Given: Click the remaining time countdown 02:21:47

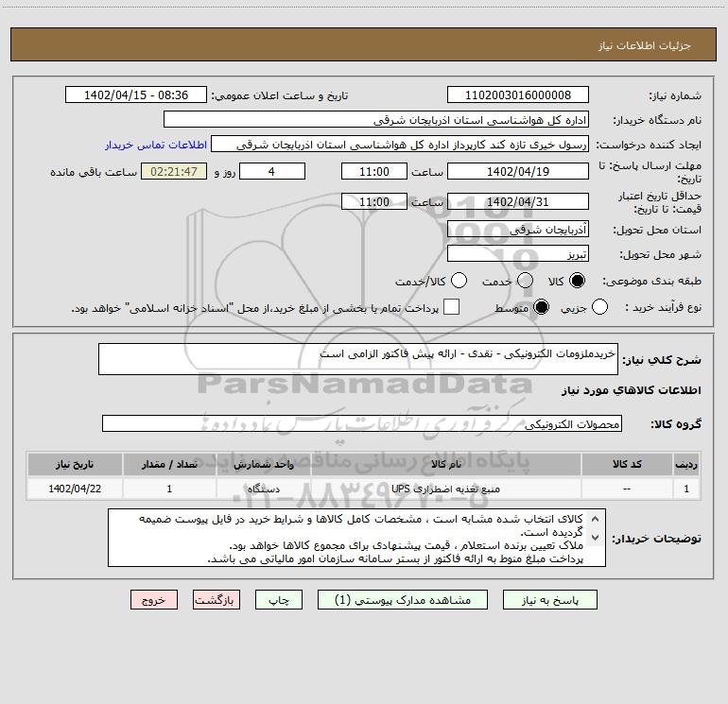Looking at the screenshot, I should click(174, 171).
